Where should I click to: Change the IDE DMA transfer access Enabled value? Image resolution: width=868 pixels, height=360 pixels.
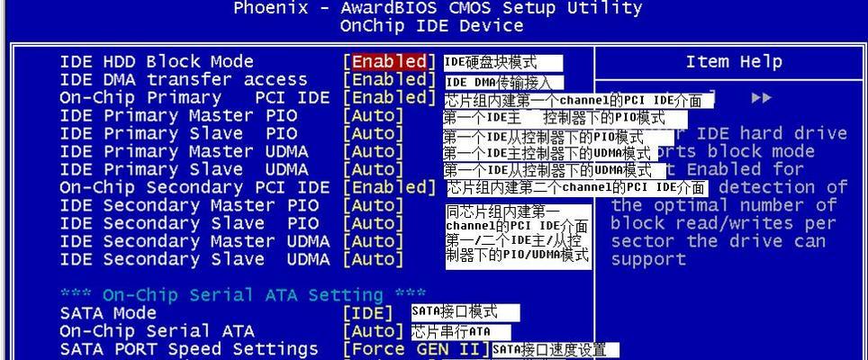tap(390, 79)
